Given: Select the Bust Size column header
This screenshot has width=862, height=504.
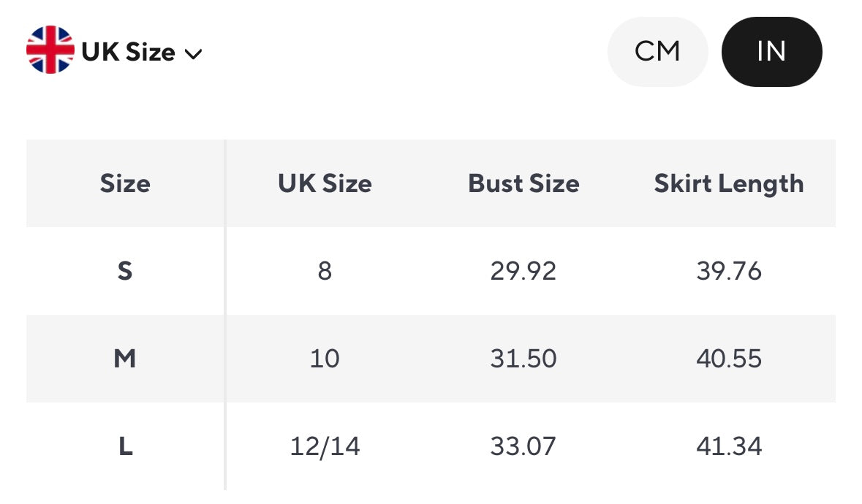Looking at the screenshot, I should pos(523,183).
